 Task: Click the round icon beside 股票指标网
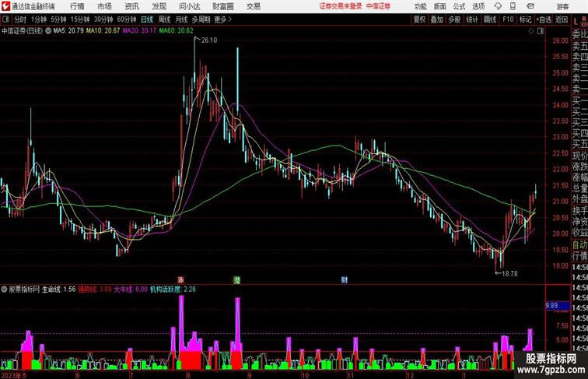point(4,290)
